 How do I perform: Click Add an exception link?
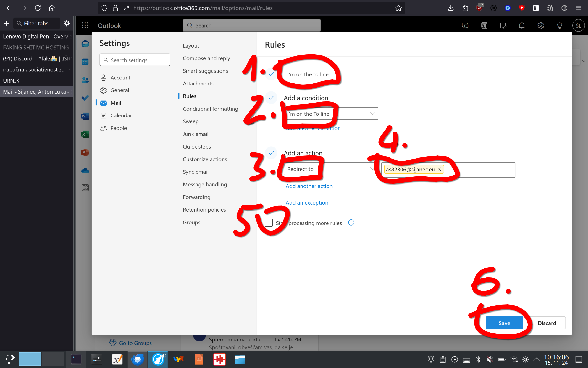307,203
